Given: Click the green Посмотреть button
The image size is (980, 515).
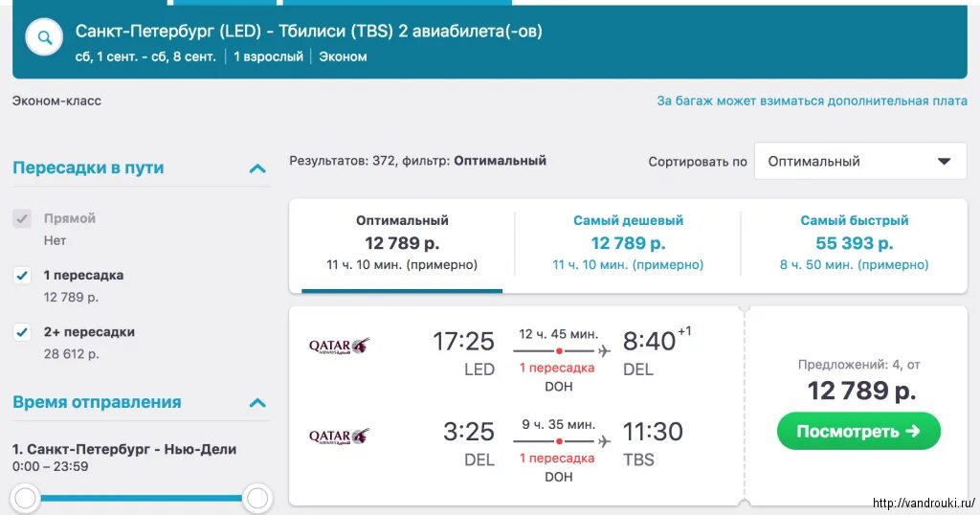Looking at the screenshot, I should tap(858, 432).
